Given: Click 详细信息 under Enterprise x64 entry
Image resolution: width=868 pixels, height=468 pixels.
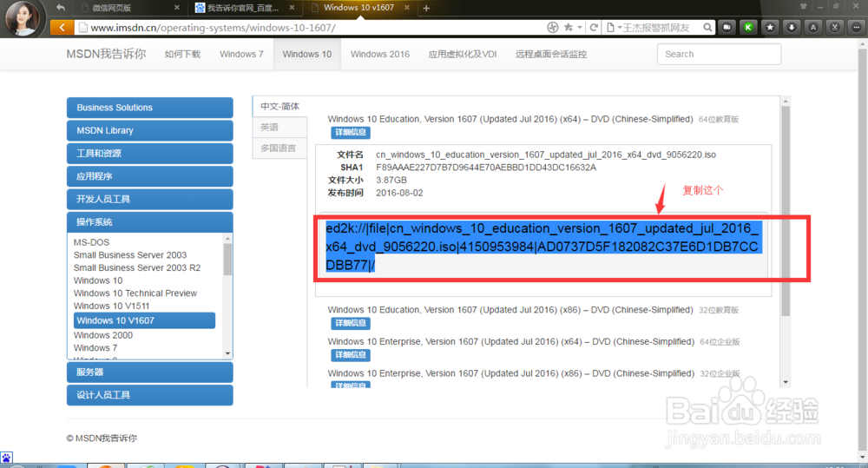Looking at the screenshot, I should pyautogui.click(x=351, y=354).
